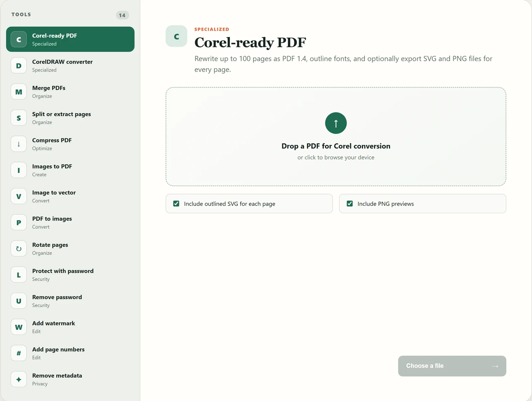Click the green upload arrow circle
The image size is (532, 401).
click(336, 123)
